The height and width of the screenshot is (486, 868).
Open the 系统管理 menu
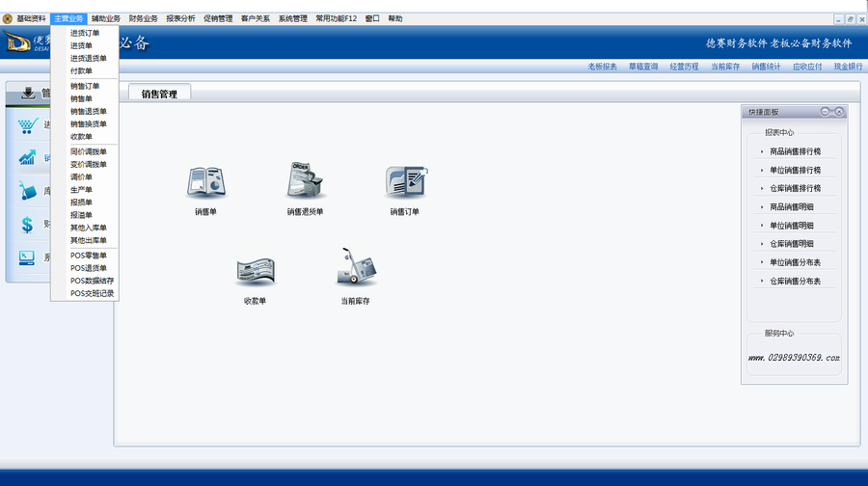pos(293,19)
